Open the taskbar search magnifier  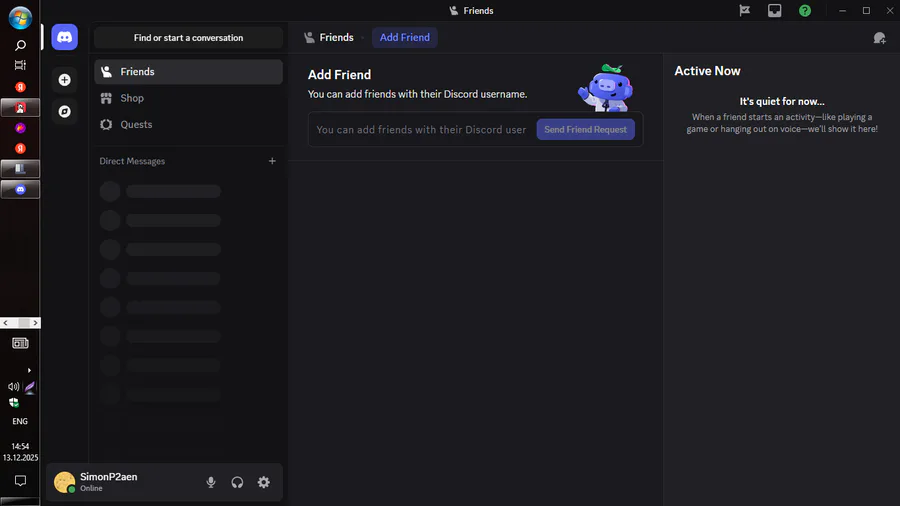tap(20, 45)
